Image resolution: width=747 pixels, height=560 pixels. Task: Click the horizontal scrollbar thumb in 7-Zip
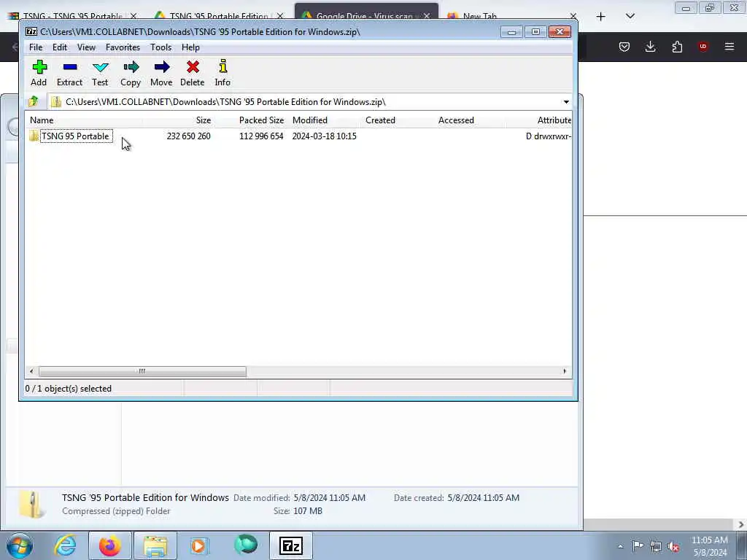pyautogui.click(x=142, y=371)
